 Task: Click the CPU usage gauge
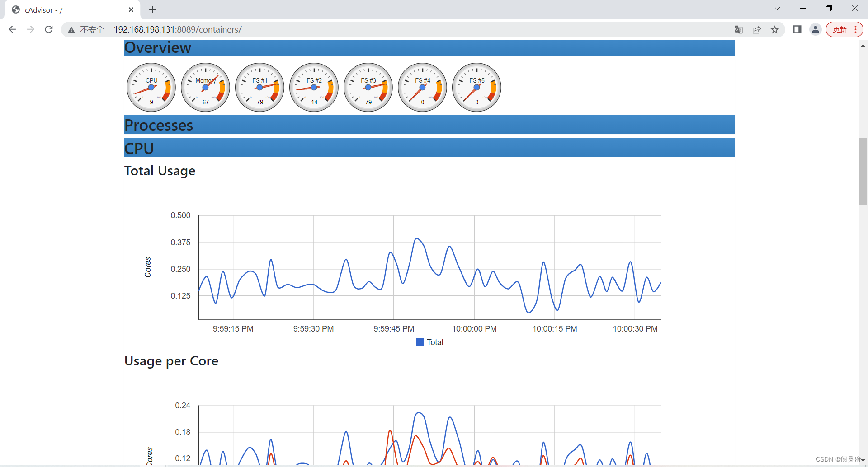[x=151, y=87]
